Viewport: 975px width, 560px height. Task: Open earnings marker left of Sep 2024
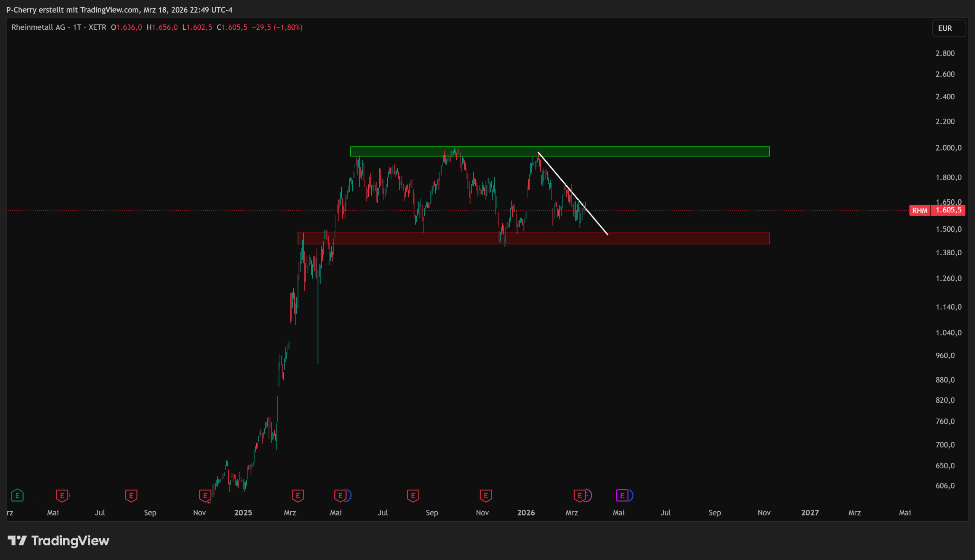click(131, 495)
